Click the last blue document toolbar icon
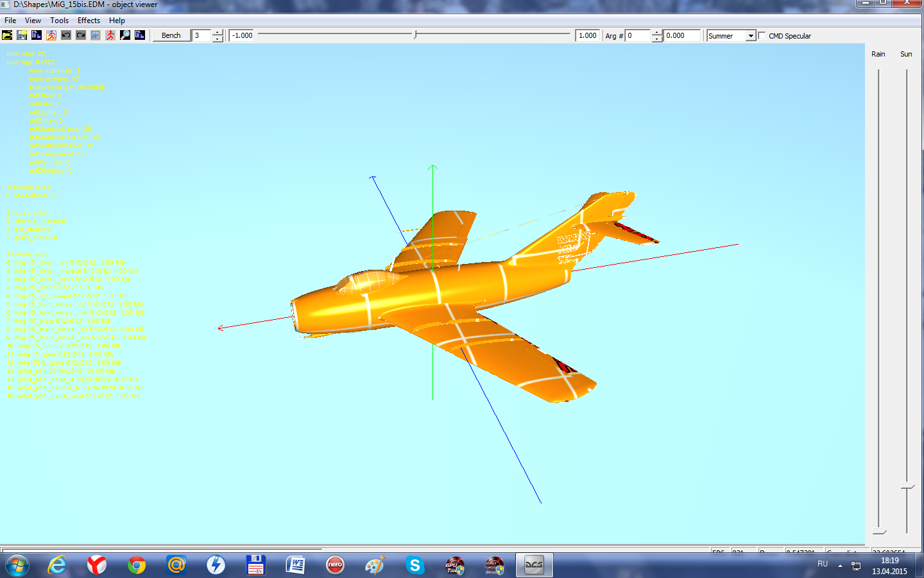Viewport: 924px width, 578px height. coord(140,35)
